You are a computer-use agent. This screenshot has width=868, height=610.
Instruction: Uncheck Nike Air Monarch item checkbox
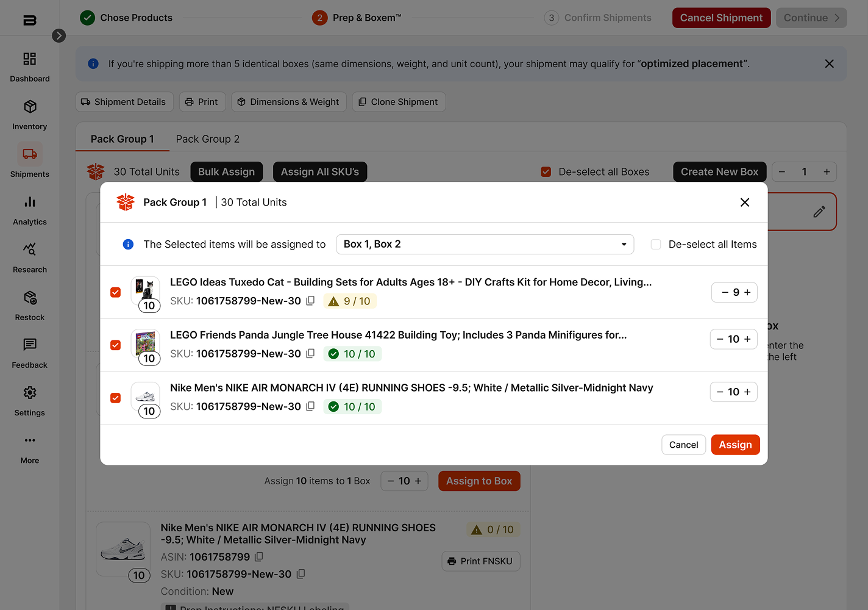(115, 398)
